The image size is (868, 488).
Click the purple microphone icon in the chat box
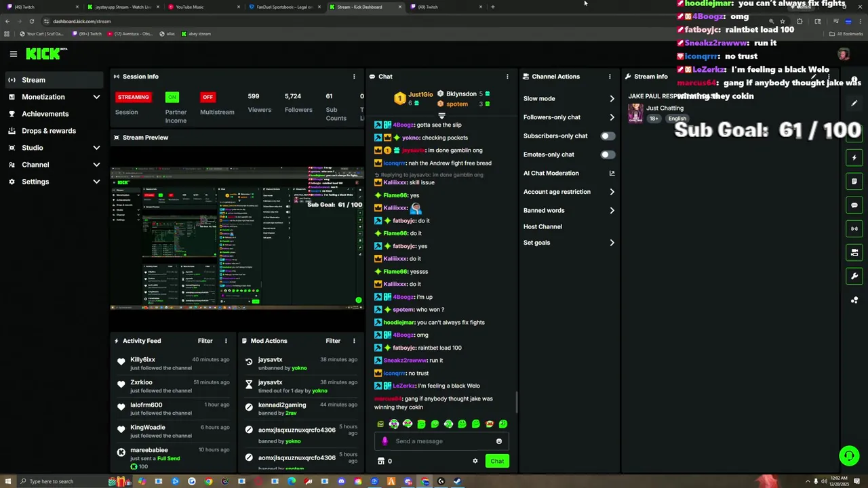[384, 441]
